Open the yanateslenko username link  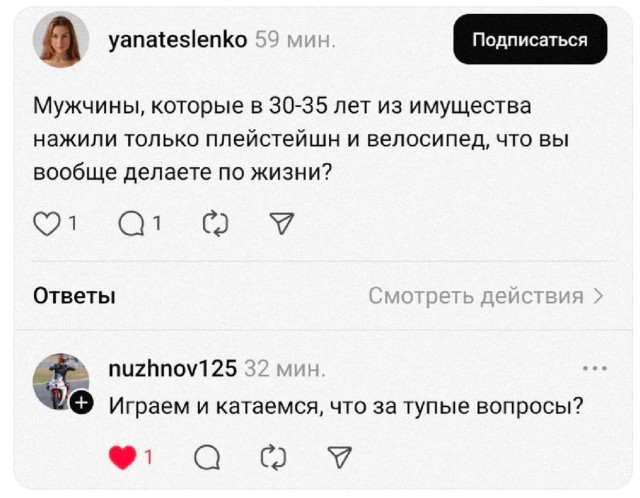177,40
